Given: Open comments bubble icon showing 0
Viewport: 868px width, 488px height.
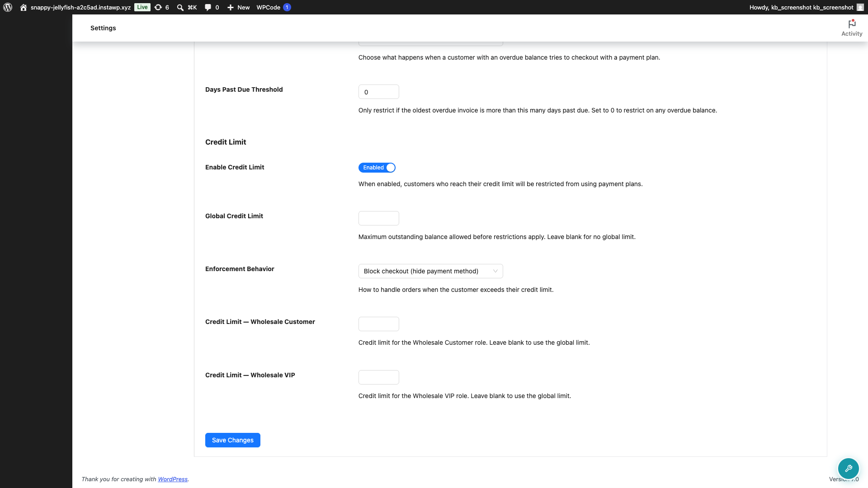Looking at the screenshot, I should tap(208, 7).
